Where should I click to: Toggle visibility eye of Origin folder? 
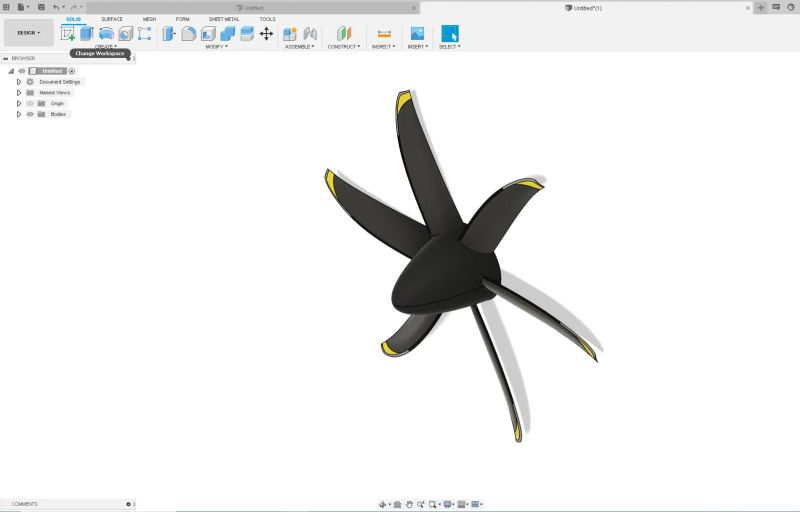pyautogui.click(x=30, y=104)
